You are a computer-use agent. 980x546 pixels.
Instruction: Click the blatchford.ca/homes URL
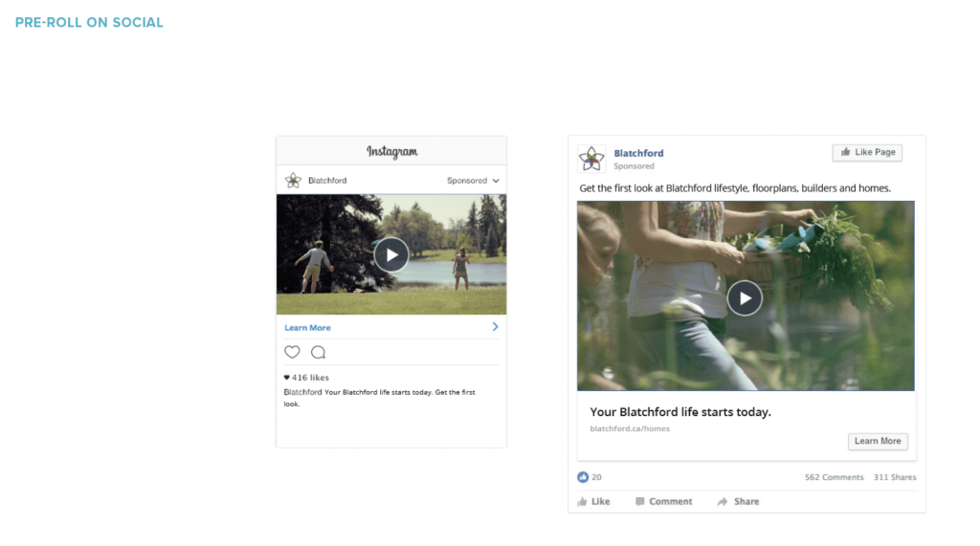(x=630, y=428)
